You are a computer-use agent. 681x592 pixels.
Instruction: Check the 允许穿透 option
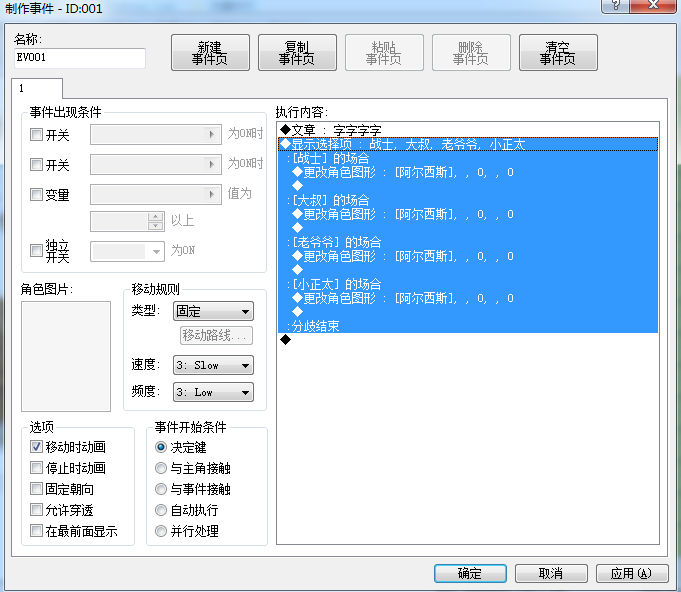tap(36, 509)
